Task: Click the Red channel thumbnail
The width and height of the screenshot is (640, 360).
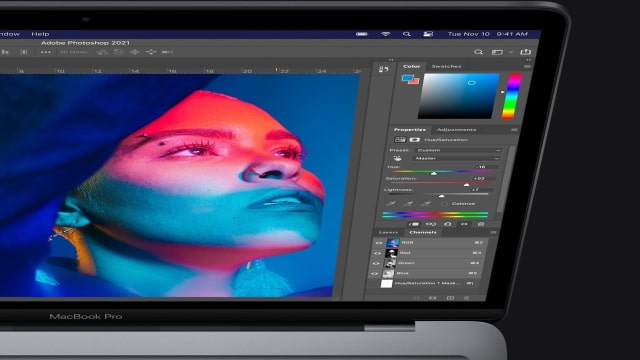Action: [391, 253]
